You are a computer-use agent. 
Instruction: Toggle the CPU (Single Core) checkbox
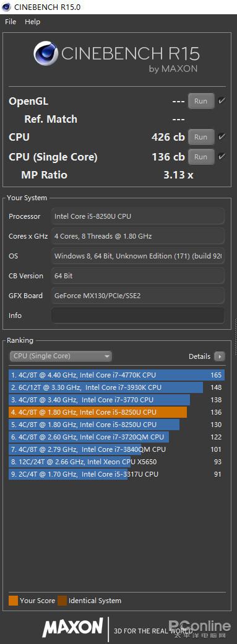pyautogui.click(x=222, y=156)
